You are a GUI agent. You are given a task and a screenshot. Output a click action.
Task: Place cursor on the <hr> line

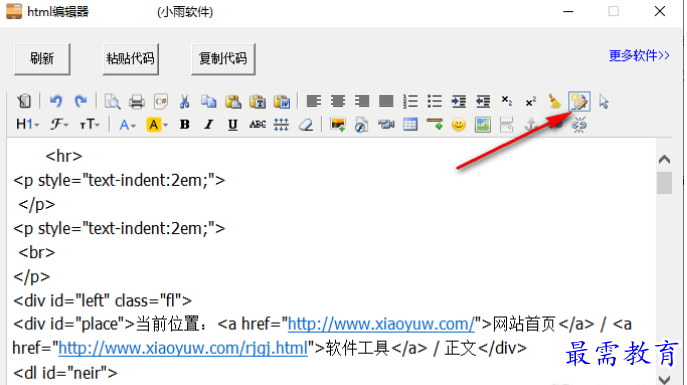[64, 156]
